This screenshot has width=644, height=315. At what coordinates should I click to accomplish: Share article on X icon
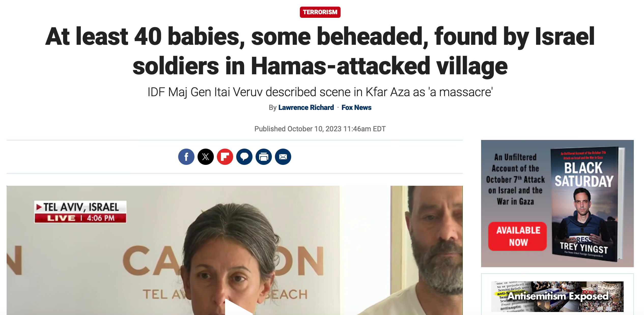point(205,157)
